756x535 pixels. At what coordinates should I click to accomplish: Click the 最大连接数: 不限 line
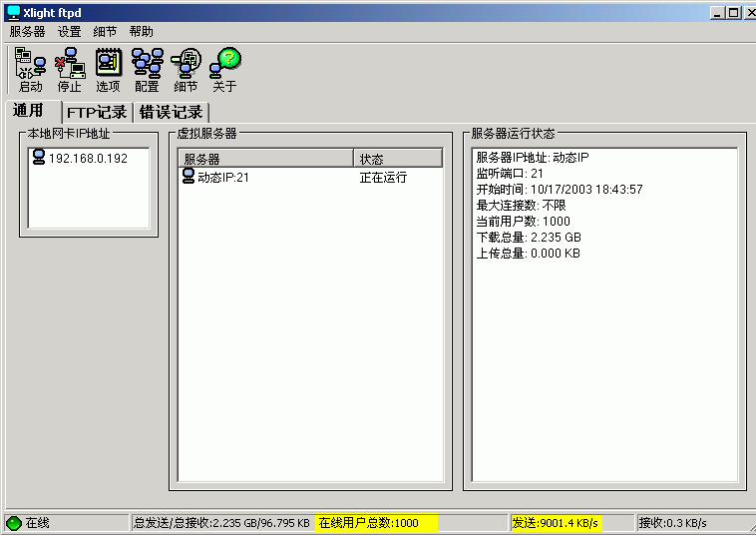tap(522, 205)
